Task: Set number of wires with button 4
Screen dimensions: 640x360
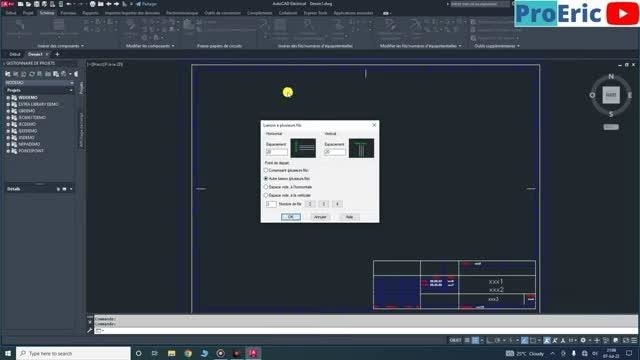Action: click(337, 204)
